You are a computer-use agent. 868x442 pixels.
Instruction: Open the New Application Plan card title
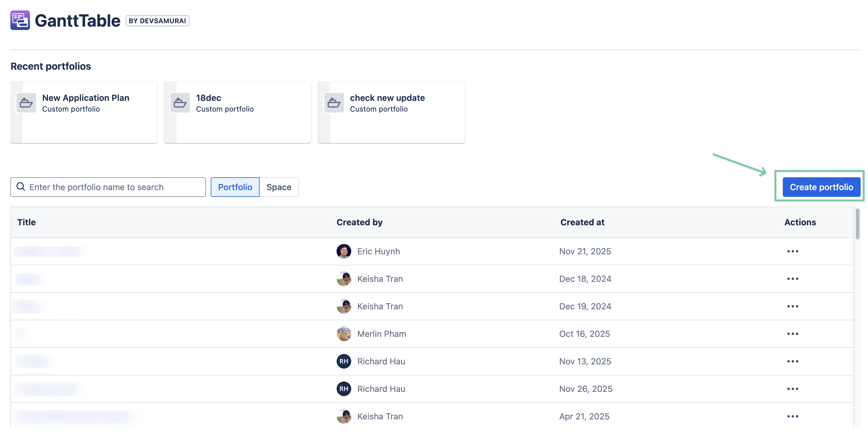point(86,98)
